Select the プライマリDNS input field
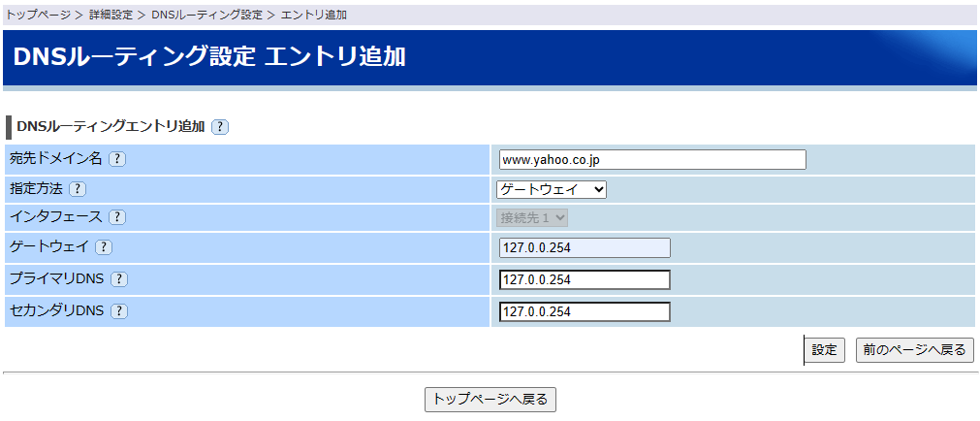 tap(585, 279)
